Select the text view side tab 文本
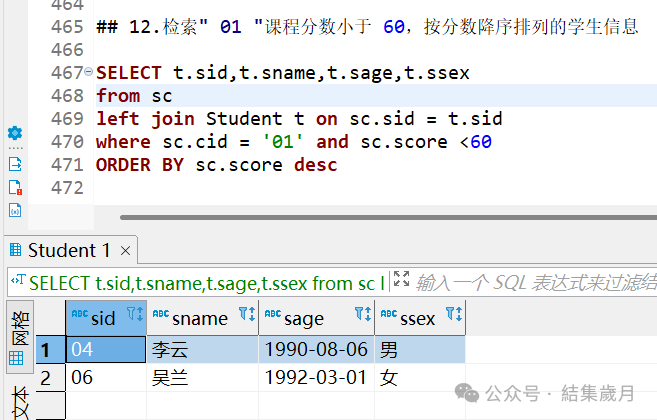The width and height of the screenshot is (657, 420). click(x=20, y=400)
